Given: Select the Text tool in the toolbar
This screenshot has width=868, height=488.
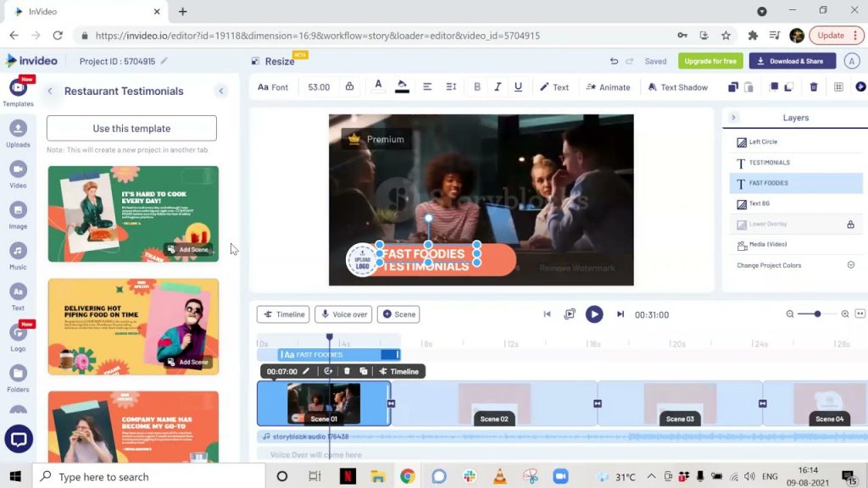Looking at the screenshot, I should (x=554, y=86).
